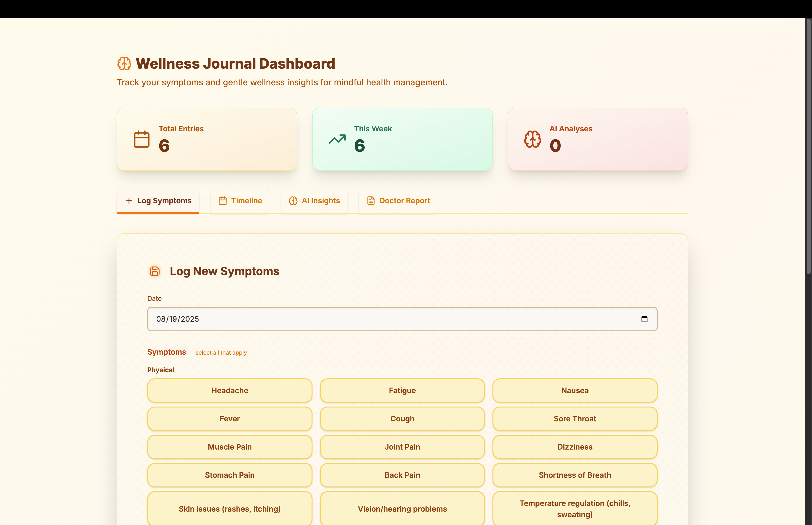Click the trending arrow icon in This Week card

coord(337,139)
